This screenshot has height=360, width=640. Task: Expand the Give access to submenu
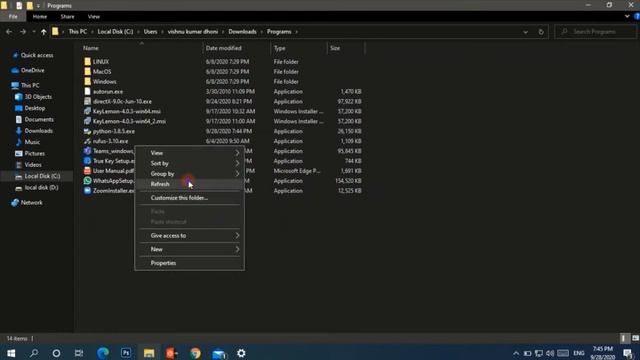189,236
